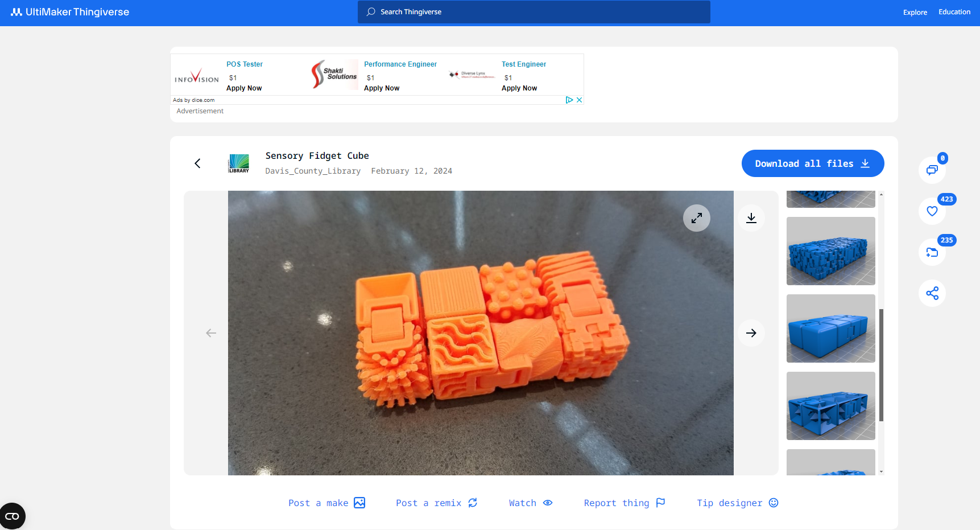Add thing to a collection
The height and width of the screenshot is (530, 980).
point(932,252)
